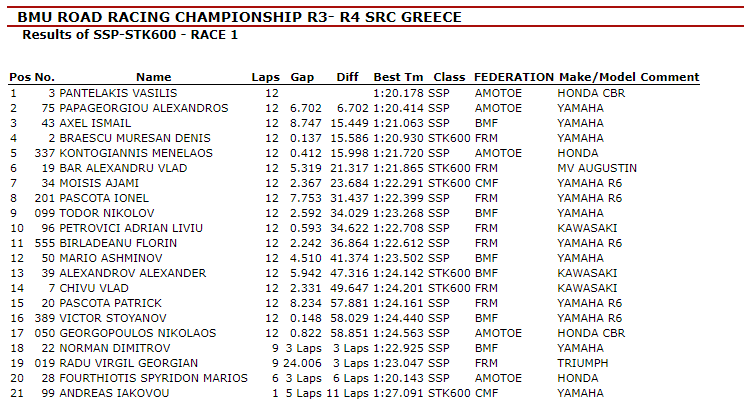Image resolution: width=744 pixels, height=408 pixels.
Task: Select KONTOGIANNIS MENELAOS row name
Action: 132,153
